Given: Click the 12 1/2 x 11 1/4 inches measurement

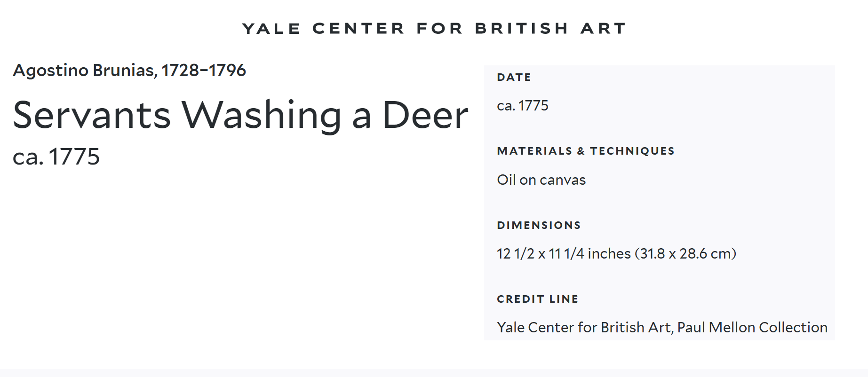Looking at the screenshot, I should click(564, 254).
